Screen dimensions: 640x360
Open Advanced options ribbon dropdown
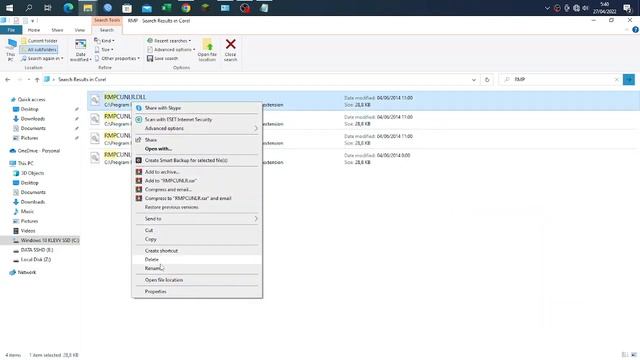(171, 50)
